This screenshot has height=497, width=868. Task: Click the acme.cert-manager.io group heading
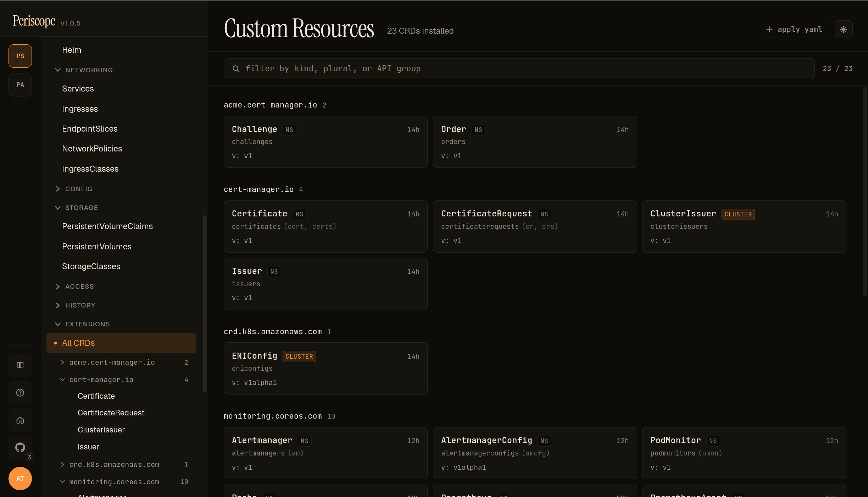(270, 105)
